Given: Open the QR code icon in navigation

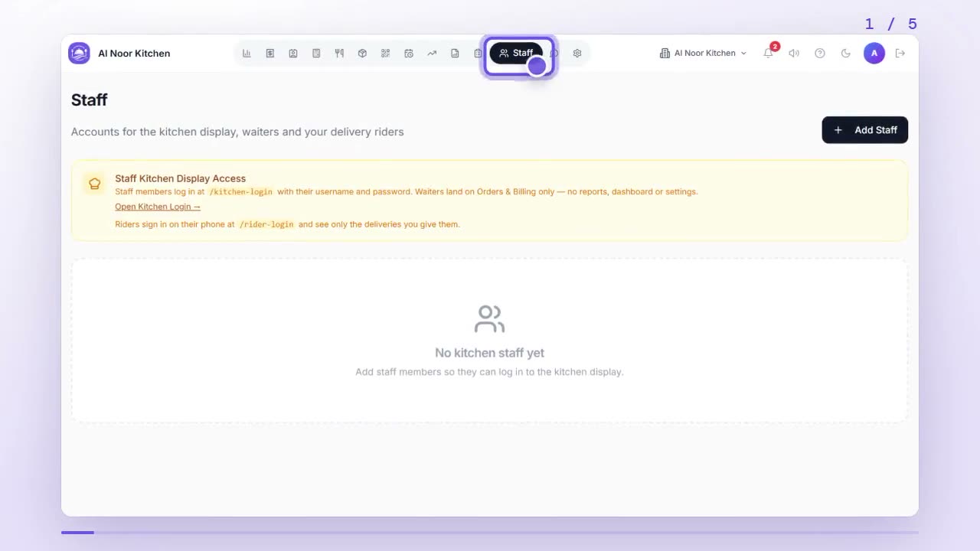Looking at the screenshot, I should pyautogui.click(x=385, y=54).
